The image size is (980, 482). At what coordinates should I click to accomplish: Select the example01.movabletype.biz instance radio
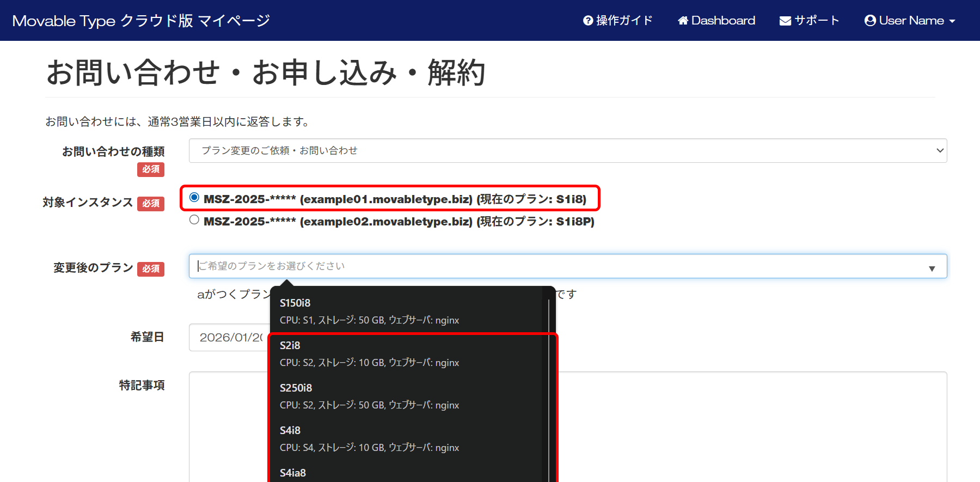click(194, 198)
